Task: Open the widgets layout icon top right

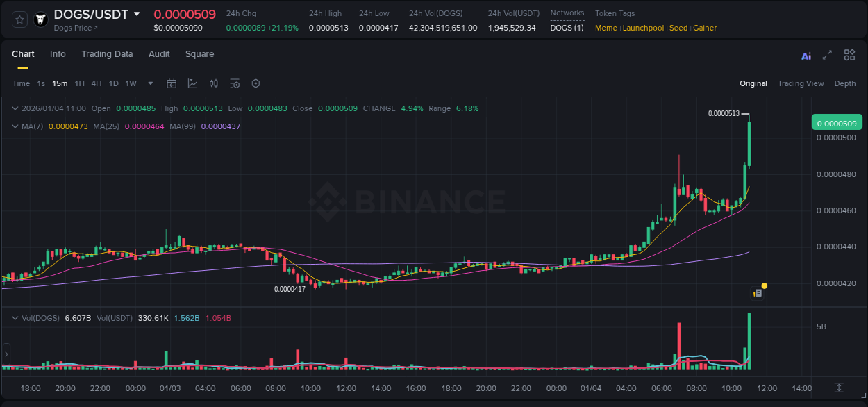Action: pyautogui.click(x=849, y=54)
